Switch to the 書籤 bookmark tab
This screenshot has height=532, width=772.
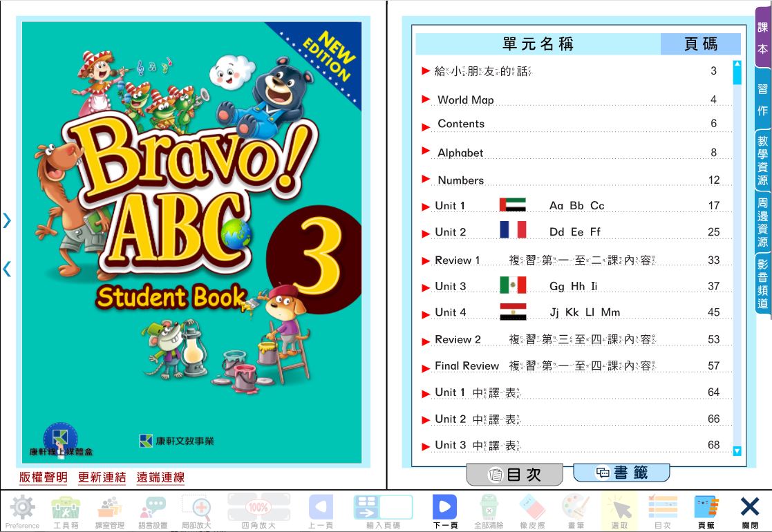tap(621, 473)
